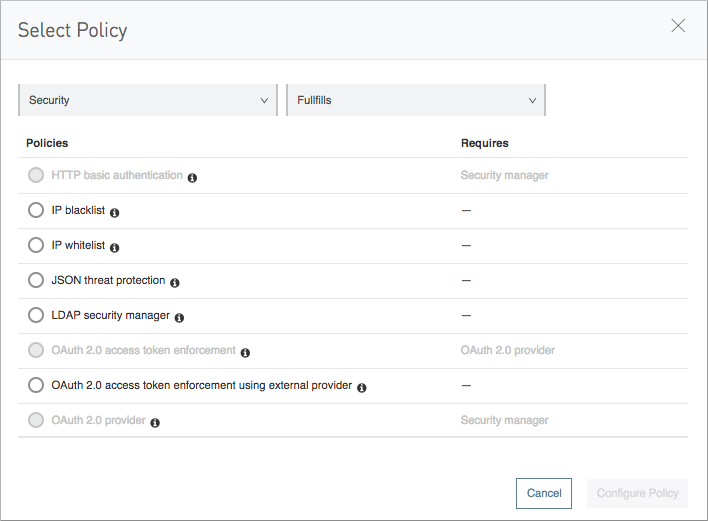Show info for IP whitelist policy
This screenshot has width=708, height=521.
pyautogui.click(x=114, y=247)
